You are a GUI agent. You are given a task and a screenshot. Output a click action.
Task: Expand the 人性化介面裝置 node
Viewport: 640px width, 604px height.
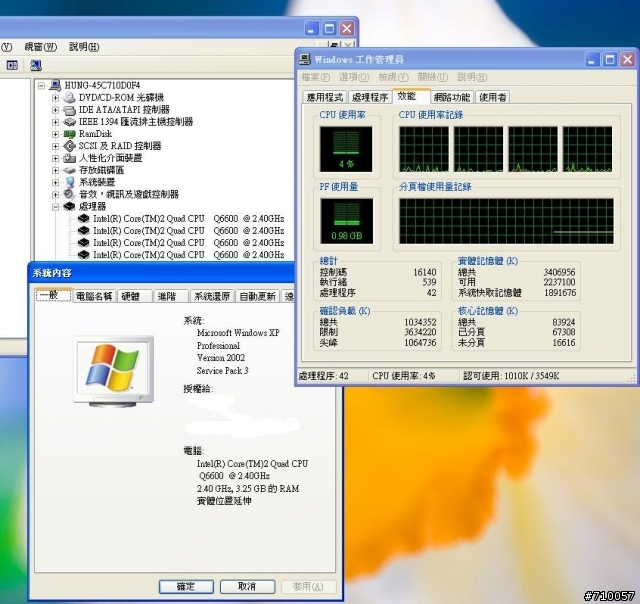(x=56, y=158)
